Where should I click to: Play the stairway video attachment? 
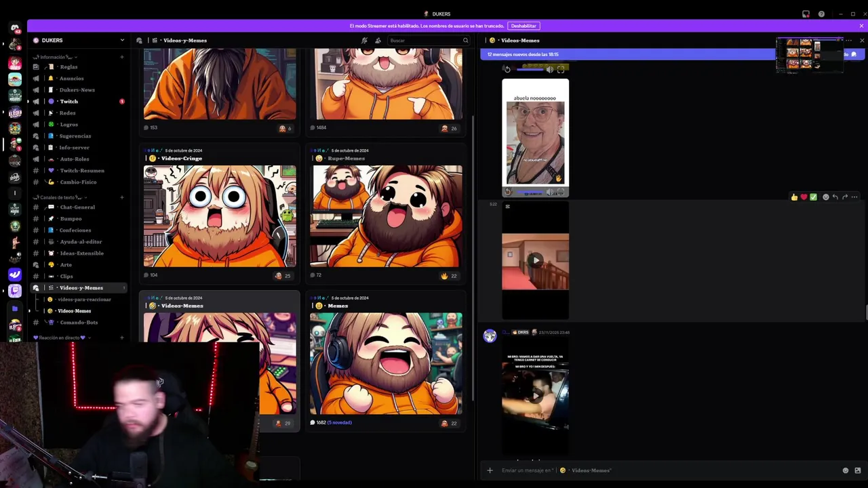point(536,260)
